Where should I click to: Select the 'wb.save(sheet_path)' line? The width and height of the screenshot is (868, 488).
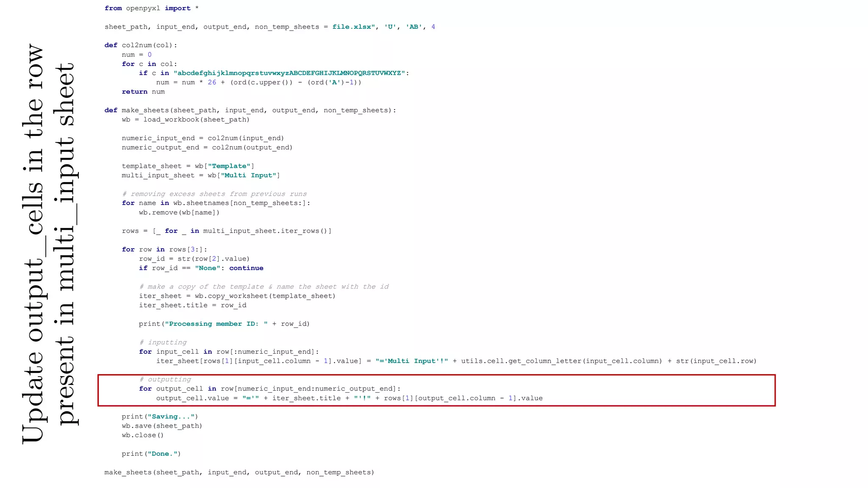162,426
